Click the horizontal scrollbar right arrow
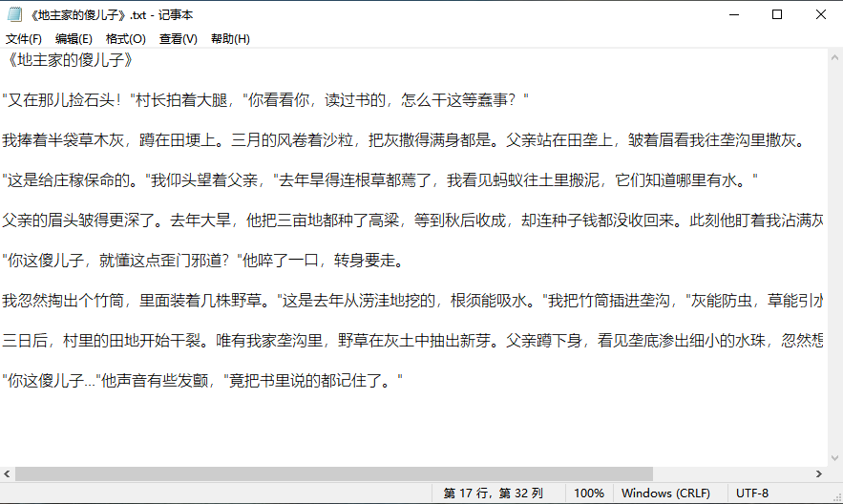The width and height of the screenshot is (843, 504). (x=818, y=473)
